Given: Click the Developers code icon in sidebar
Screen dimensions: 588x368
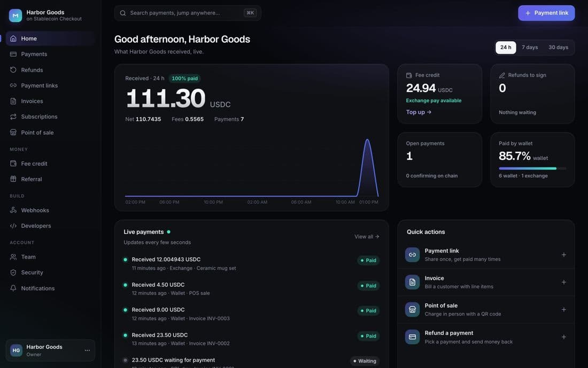Looking at the screenshot, I should click(x=13, y=226).
